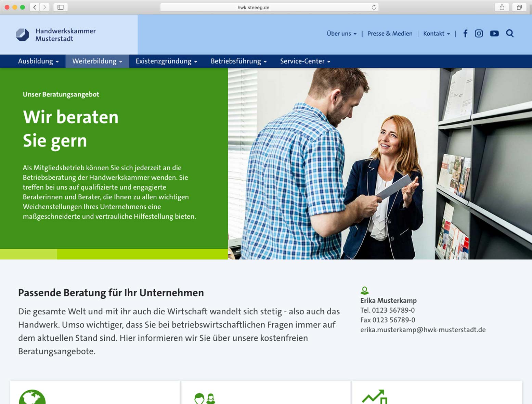This screenshot has height=404, width=532.
Task: Toggle the Safari sidebar icon
Action: tap(61, 7)
